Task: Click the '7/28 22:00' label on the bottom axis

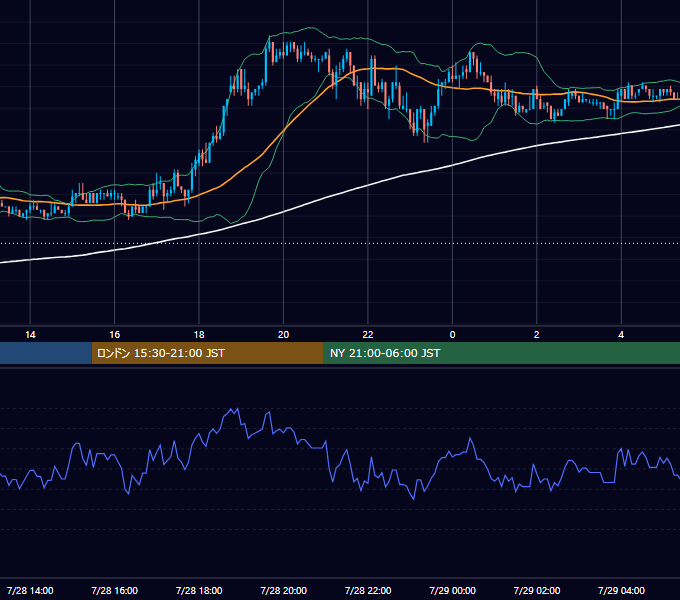Action: tap(368, 590)
